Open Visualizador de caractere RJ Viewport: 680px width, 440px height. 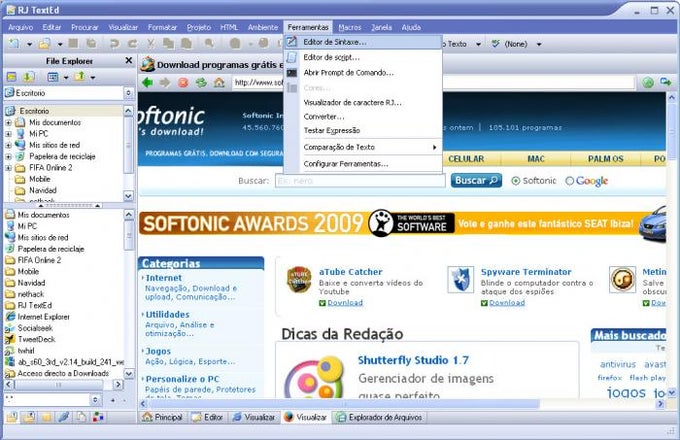pyautogui.click(x=363, y=102)
